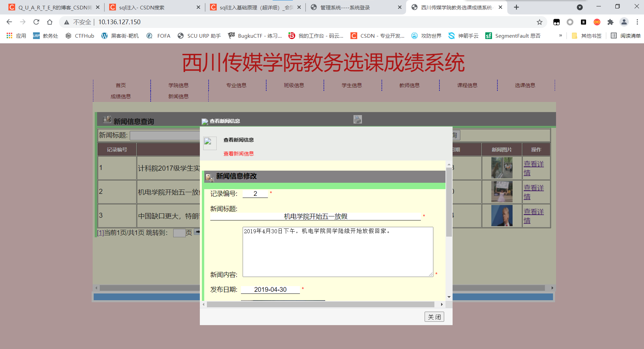Open the user profile avatar
This screenshot has height=349, width=644.
click(x=624, y=22)
